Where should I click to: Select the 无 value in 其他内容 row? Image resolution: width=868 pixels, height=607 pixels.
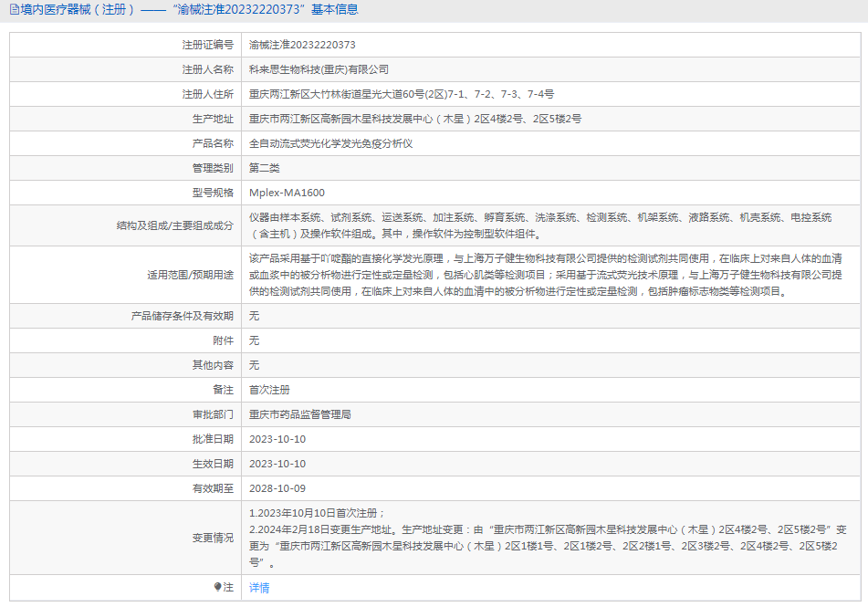254,365
